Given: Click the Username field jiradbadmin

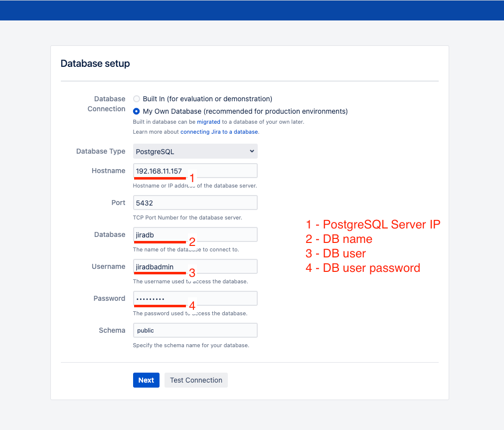Looking at the screenshot, I should click(195, 266).
